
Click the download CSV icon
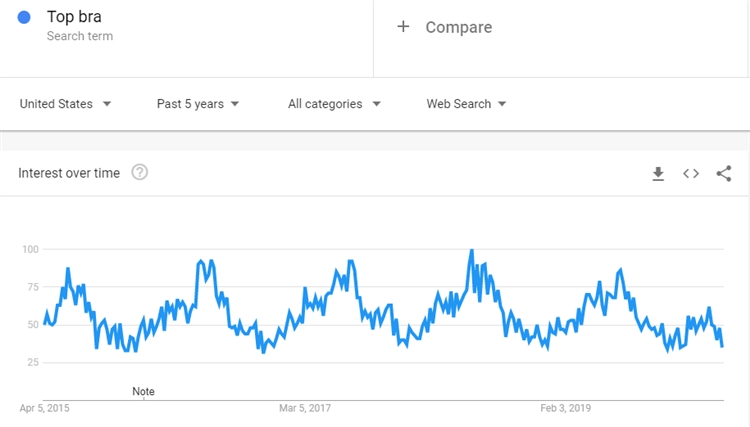tap(658, 174)
